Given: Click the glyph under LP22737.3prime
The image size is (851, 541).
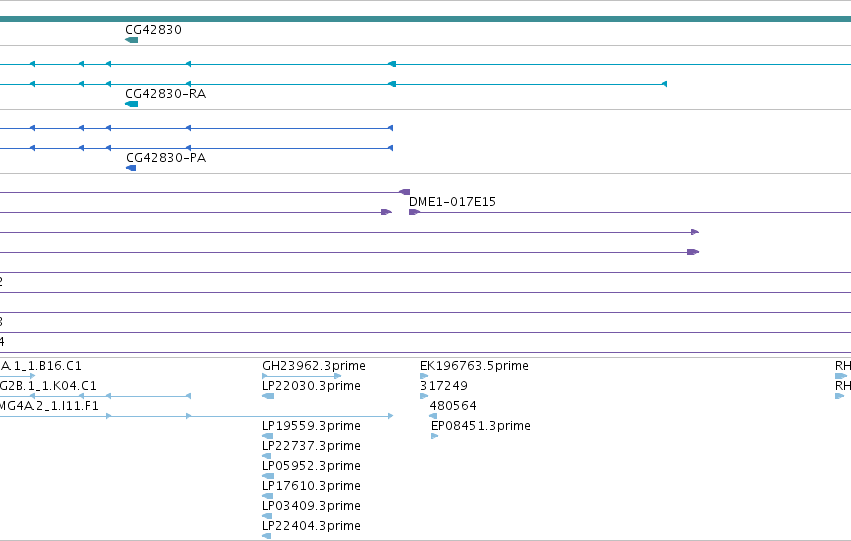Looking at the screenshot, I should coord(266,456).
